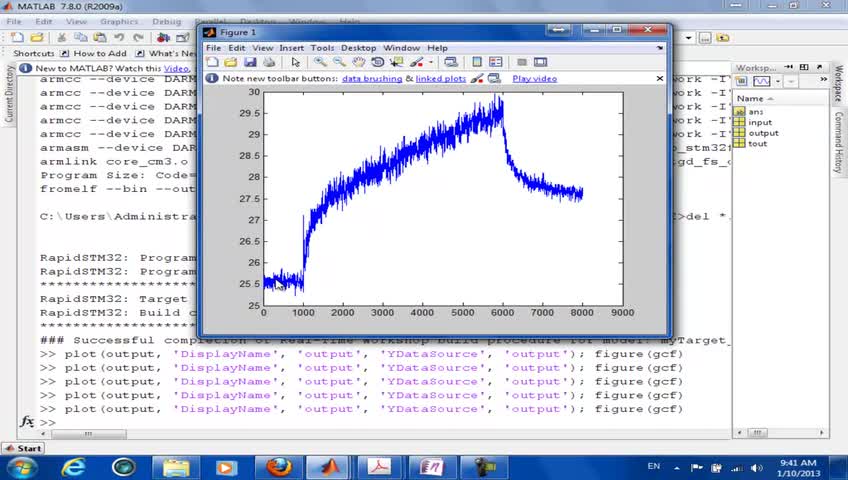Plot selected variable using Workspace plot icon

click(761, 81)
